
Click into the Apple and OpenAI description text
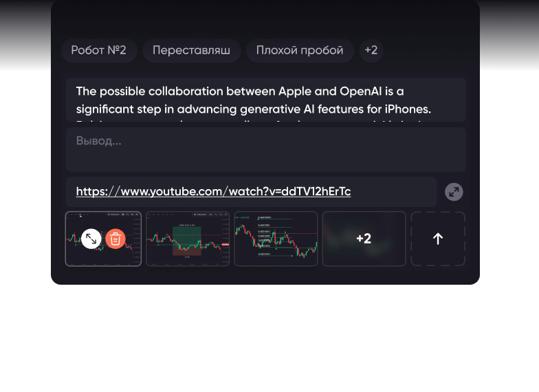click(266, 100)
